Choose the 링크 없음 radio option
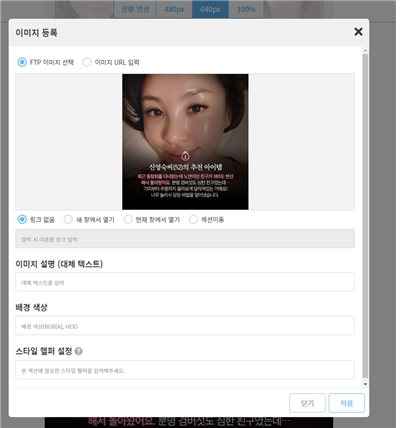Viewport: 400px width, 428px height. pos(22,219)
